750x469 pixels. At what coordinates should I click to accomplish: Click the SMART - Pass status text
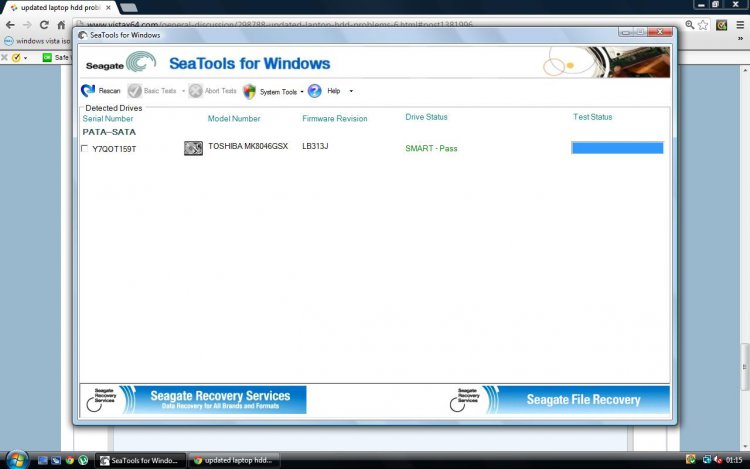point(431,149)
